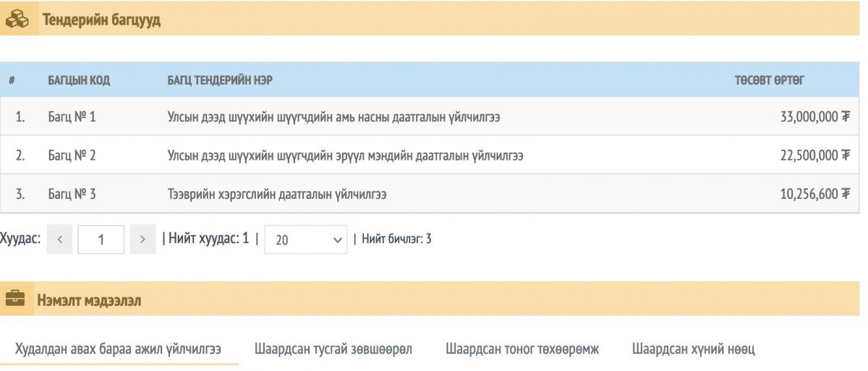Open the 20 records per page dropdown

click(x=306, y=239)
